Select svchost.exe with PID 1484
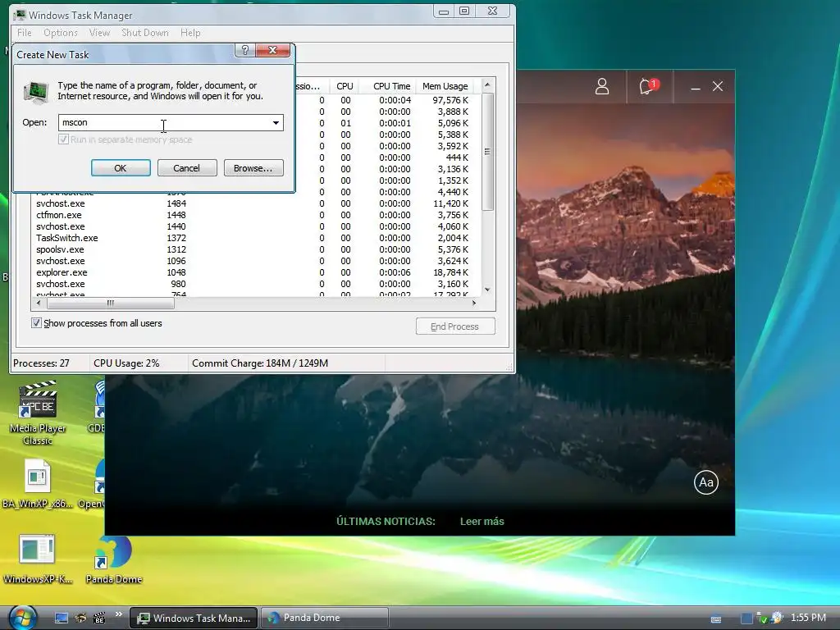The image size is (840, 630). [254, 203]
